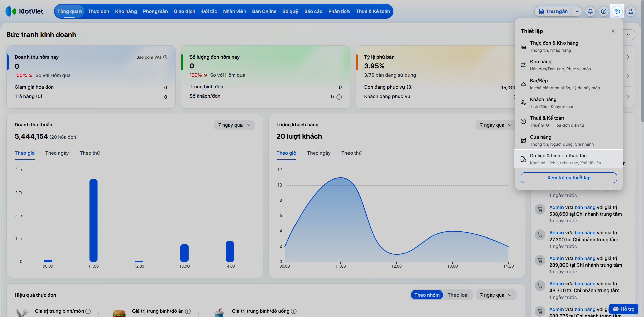Viewport: 644px width, 317px height.
Task: Expand 7 ngày qua dropdown in Hiệu quả thực đơn
Action: pos(496,295)
